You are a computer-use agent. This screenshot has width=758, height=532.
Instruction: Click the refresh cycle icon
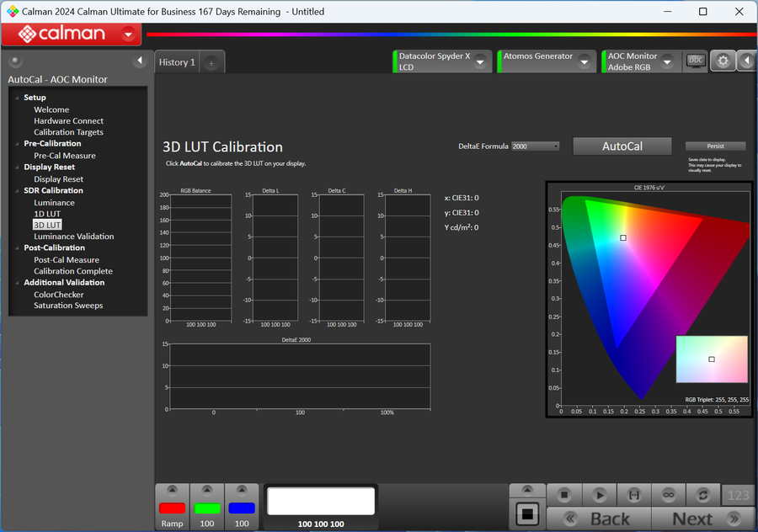point(703,495)
